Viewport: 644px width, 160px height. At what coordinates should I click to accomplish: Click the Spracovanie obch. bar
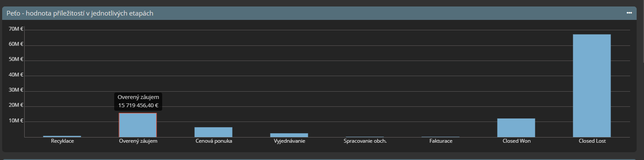[x=365, y=137]
